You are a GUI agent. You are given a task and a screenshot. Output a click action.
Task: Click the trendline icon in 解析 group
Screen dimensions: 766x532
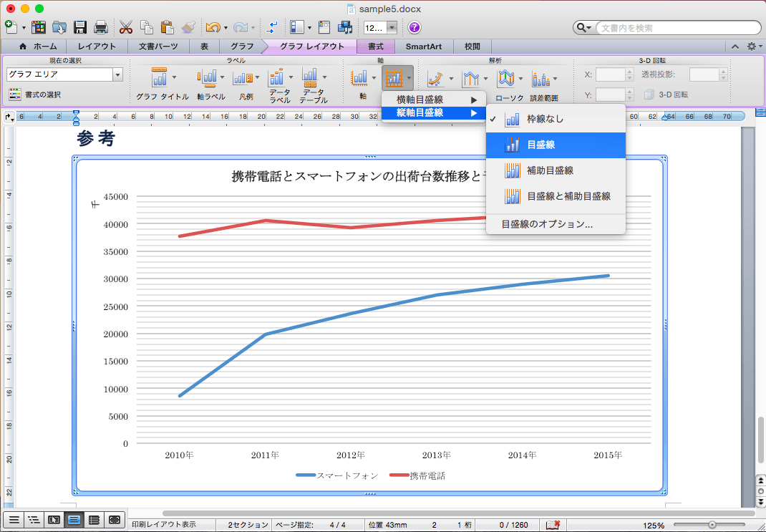coord(435,78)
